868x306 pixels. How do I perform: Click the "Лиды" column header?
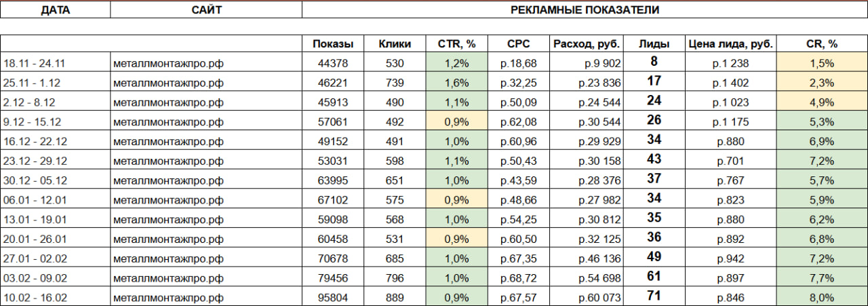[x=654, y=44]
